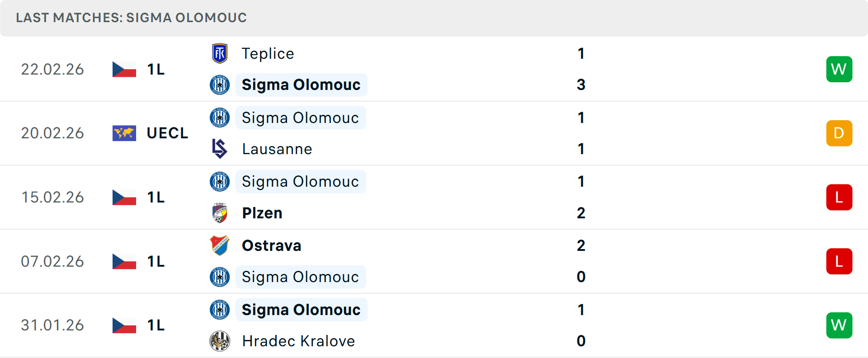
Task: Select the Ostrava club badge icon
Action: [x=220, y=245]
